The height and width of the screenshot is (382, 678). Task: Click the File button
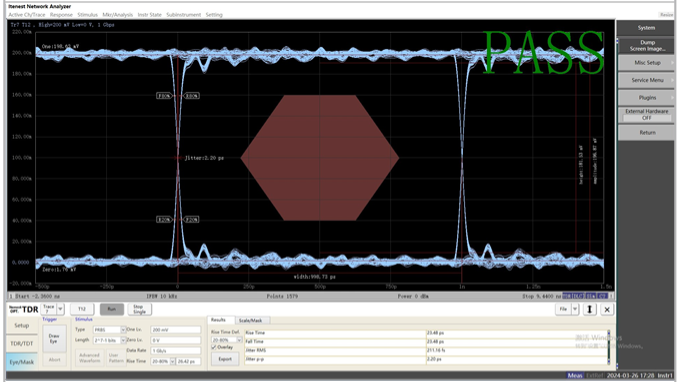tap(563, 309)
